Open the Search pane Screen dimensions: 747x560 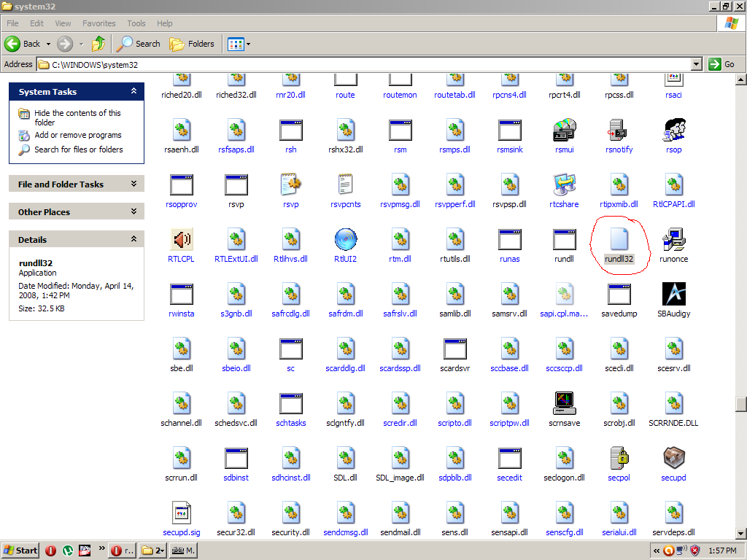pyautogui.click(x=139, y=44)
